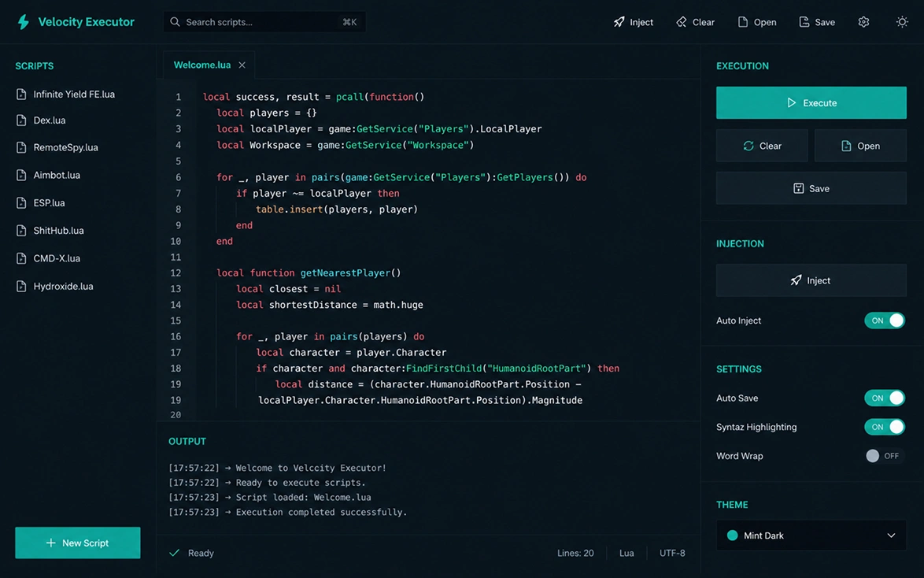
Task: Switch theme with the sun icon
Action: point(902,22)
